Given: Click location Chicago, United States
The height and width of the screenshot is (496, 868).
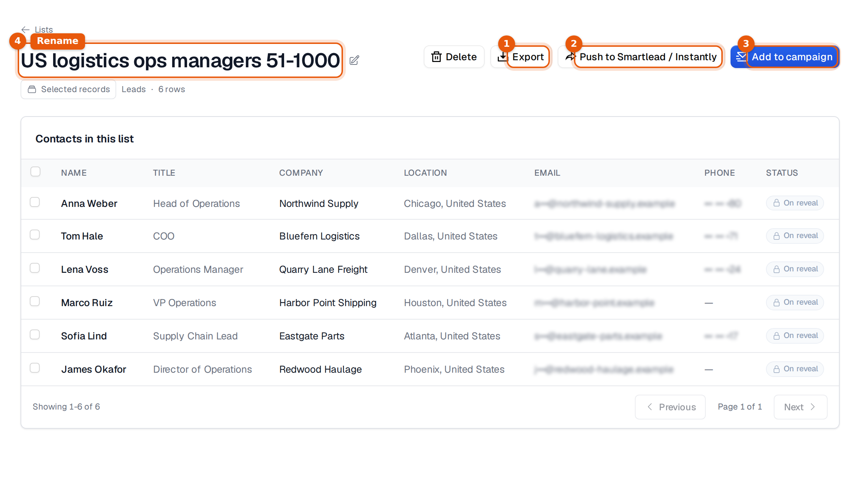Looking at the screenshot, I should pyautogui.click(x=455, y=203).
